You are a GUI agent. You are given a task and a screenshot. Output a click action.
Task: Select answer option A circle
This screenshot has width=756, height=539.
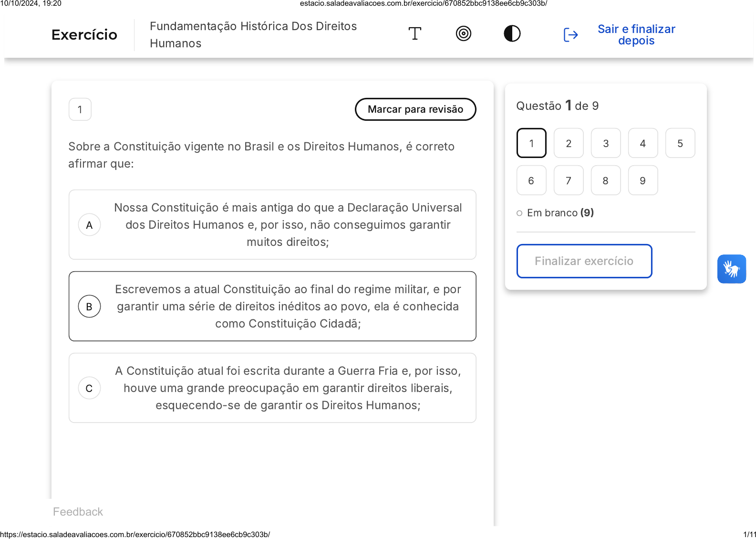(89, 225)
